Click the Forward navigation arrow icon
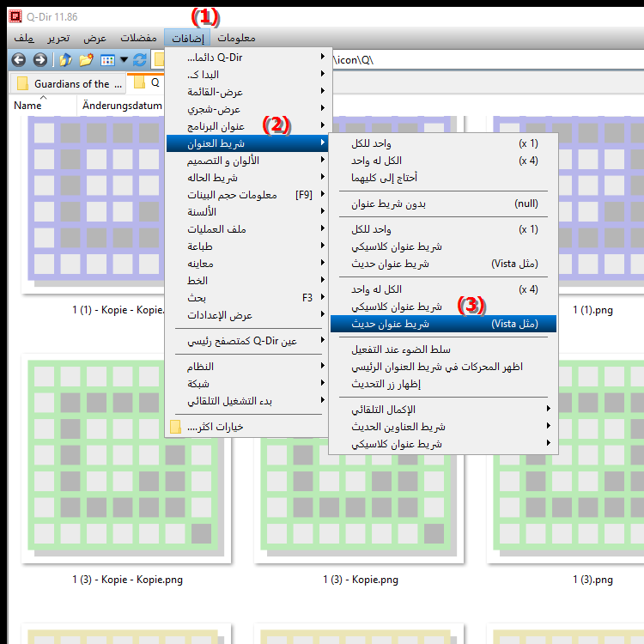 coord(39,60)
